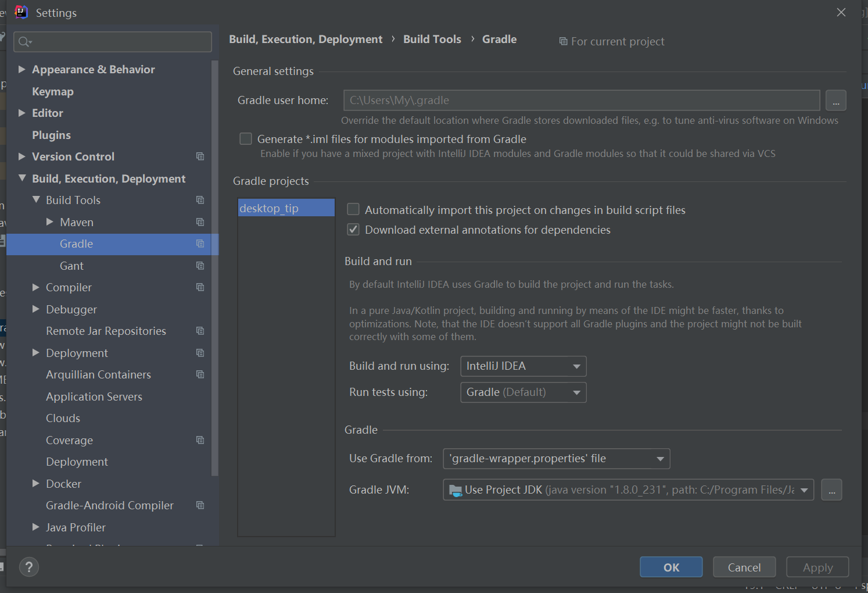The image size is (868, 593).
Task: Click the help question mark icon
Action: [29, 567]
